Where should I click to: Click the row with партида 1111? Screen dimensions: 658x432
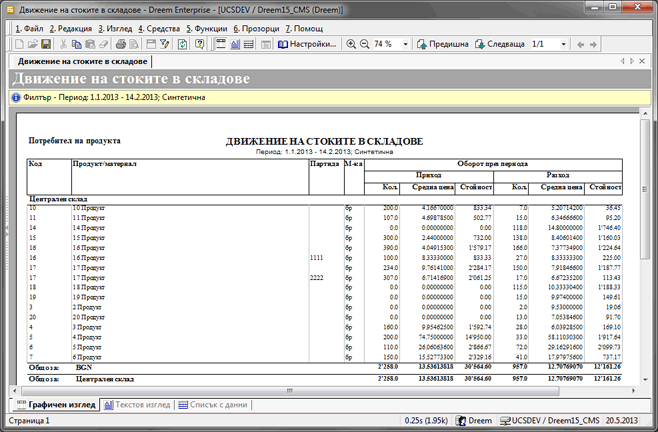pyautogui.click(x=324, y=258)
